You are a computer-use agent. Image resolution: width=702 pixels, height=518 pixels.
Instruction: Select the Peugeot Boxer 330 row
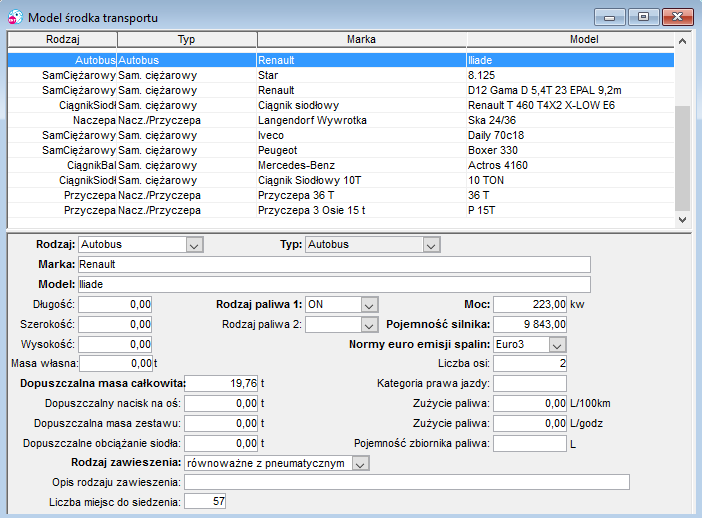[341, 150]
